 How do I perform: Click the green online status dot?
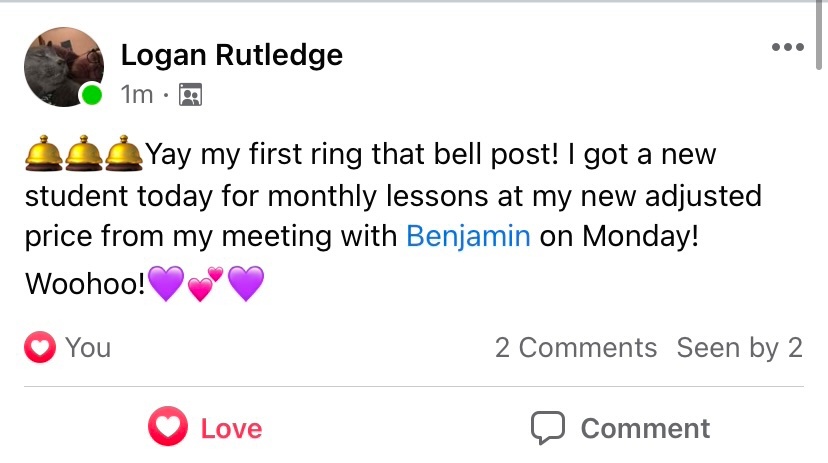click(x=92, y=95)
